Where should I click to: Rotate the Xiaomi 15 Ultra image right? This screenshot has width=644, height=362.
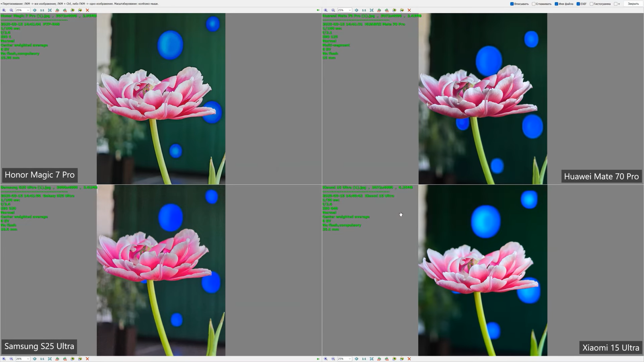(387, 359)
